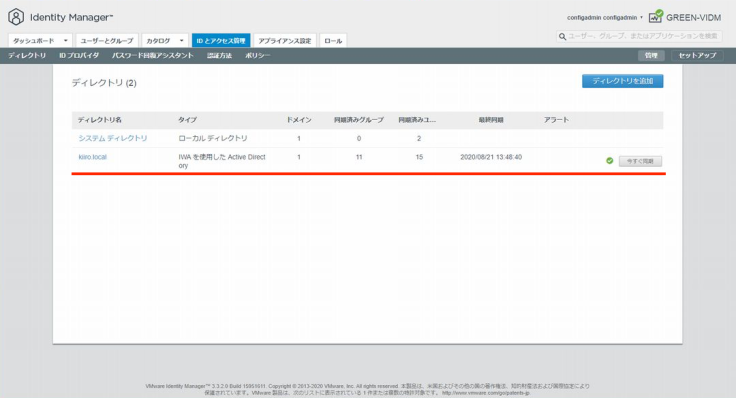Click the 最終同期 column header
The width and height of the screenshot is (736, 398).
(491, 120)
